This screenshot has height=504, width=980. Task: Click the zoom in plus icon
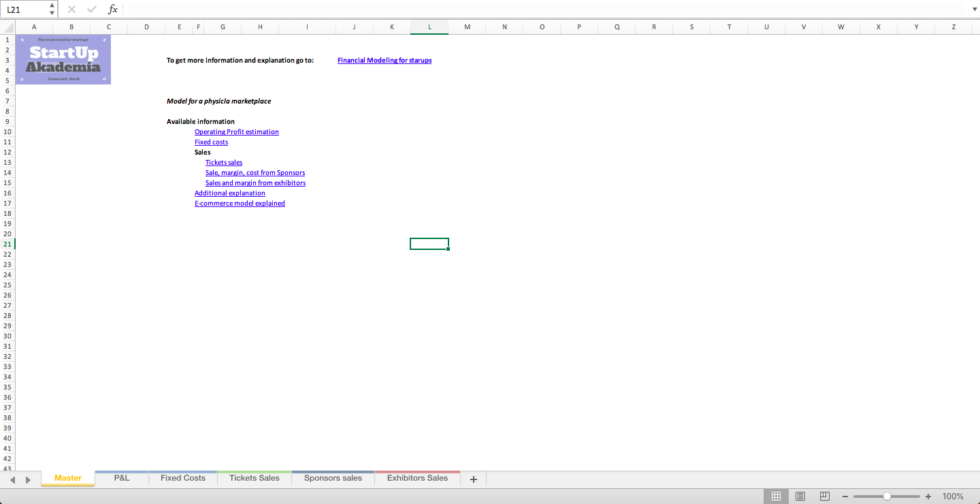click(928, 497)
